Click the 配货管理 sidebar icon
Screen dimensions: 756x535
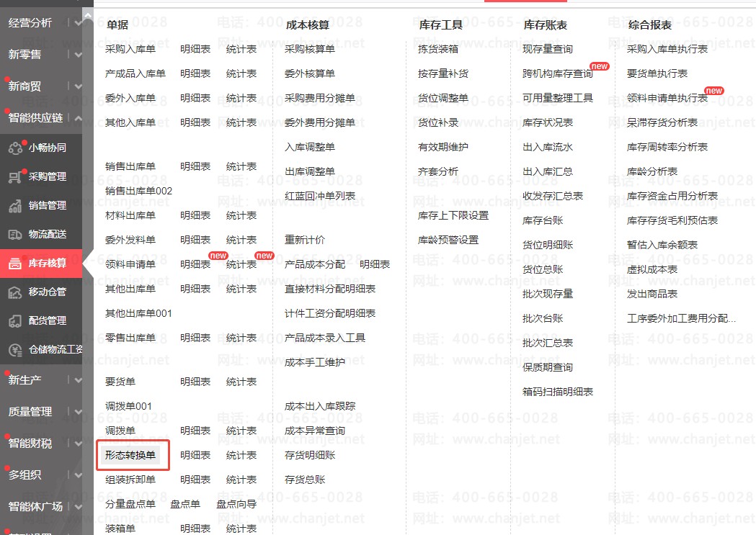[x=15, y=321]
